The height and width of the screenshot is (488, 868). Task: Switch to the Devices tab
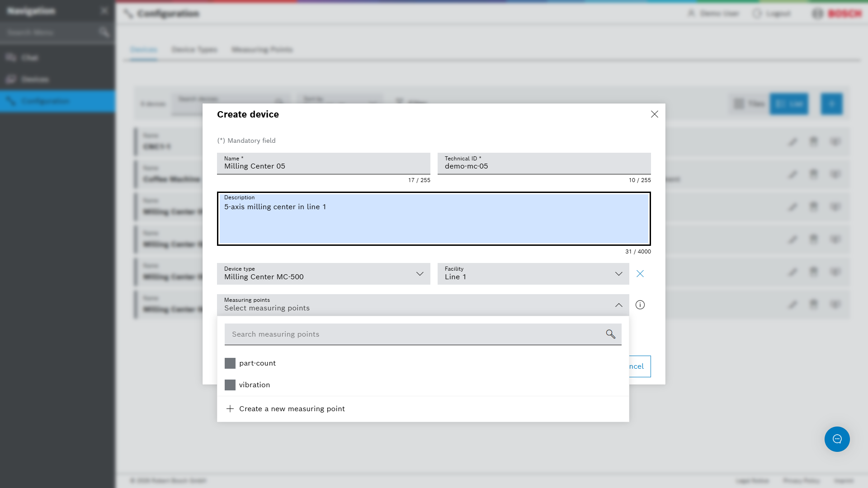(144, 50)
